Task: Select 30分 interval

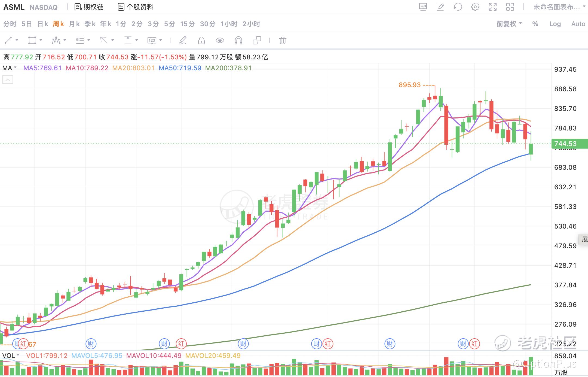Action: tap(208, 24)
